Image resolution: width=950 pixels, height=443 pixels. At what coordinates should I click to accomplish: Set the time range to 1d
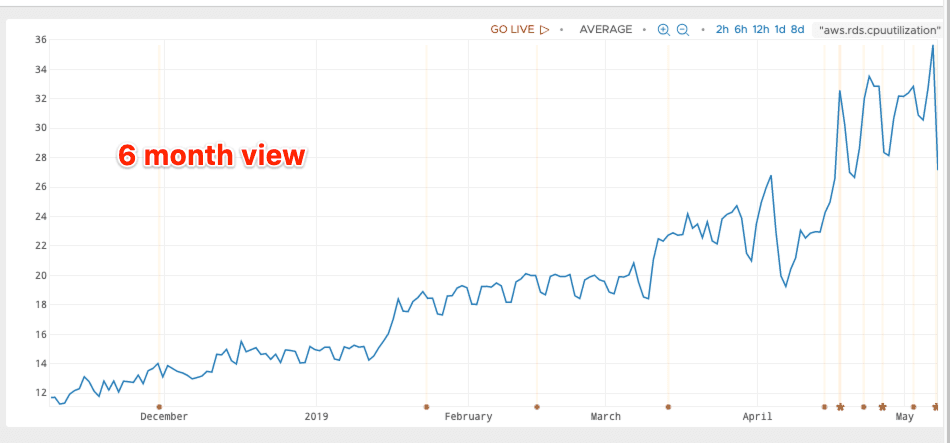(x=780, y=29)
